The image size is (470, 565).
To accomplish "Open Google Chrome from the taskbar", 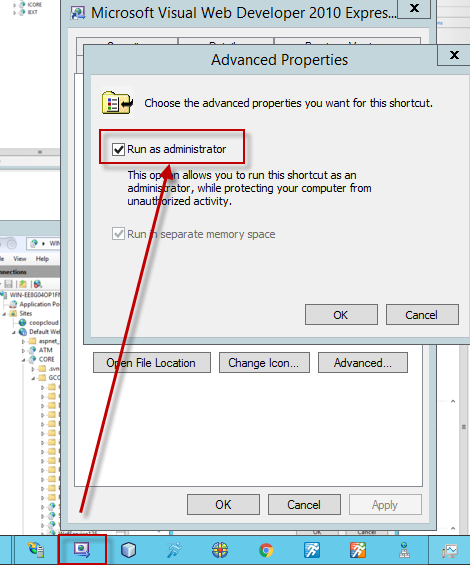I will click(x=266, y=550).
